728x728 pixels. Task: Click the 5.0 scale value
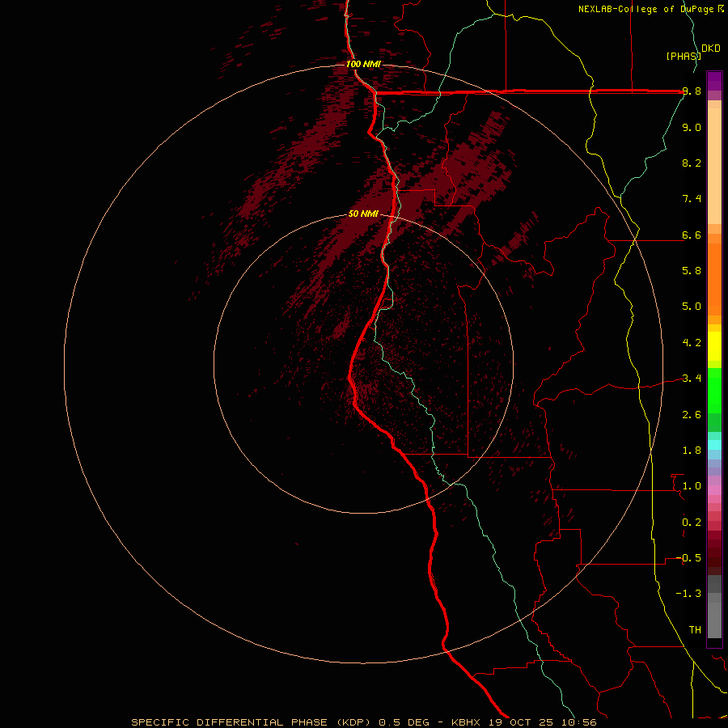692,307
